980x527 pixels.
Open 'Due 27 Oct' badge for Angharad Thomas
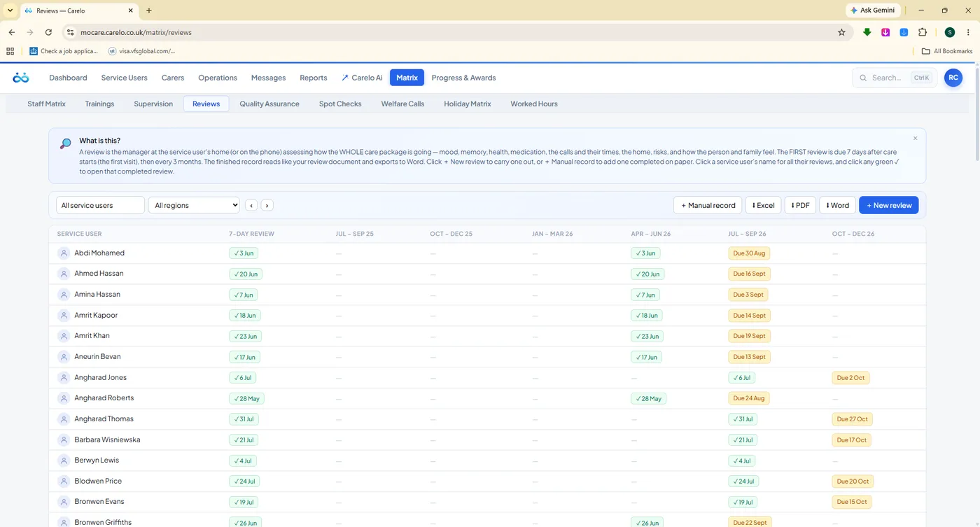pos(852,419)
